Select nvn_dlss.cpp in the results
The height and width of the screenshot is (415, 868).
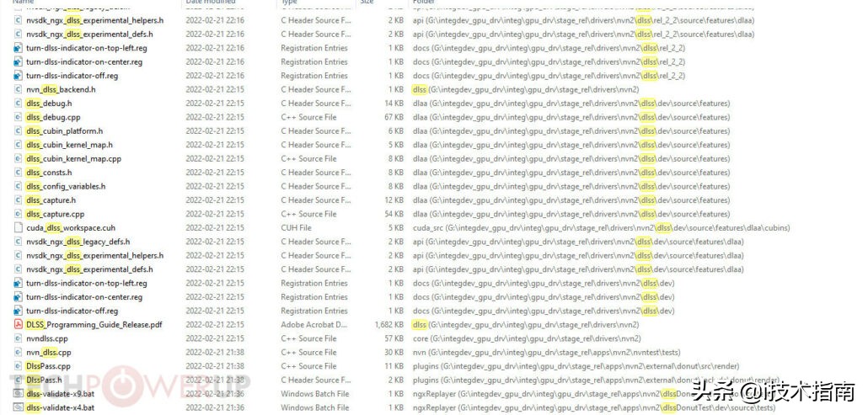[x=49, y=353]
